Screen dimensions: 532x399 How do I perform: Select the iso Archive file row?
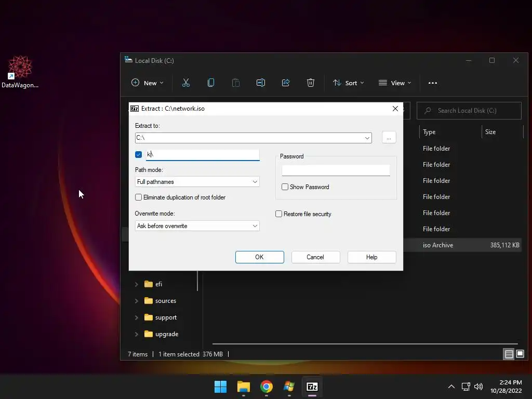[x=463, y=245]
